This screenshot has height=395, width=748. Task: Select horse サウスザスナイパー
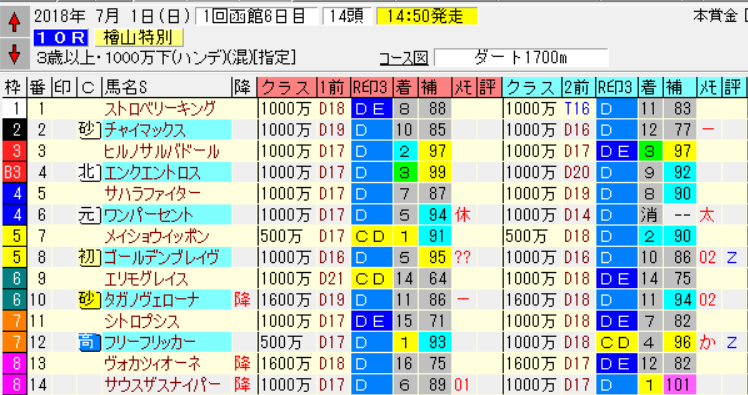coord(166,385)
